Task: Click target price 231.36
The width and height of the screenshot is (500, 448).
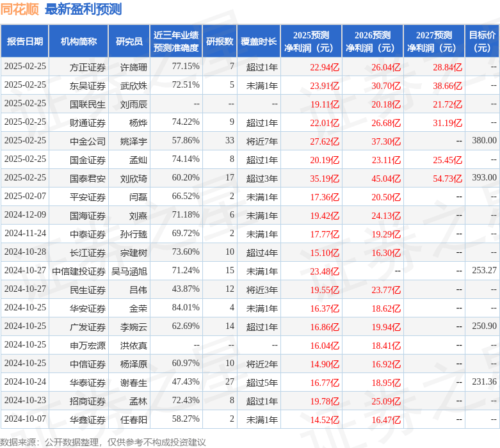Action: pyautogui.click(x=484, y=381)
